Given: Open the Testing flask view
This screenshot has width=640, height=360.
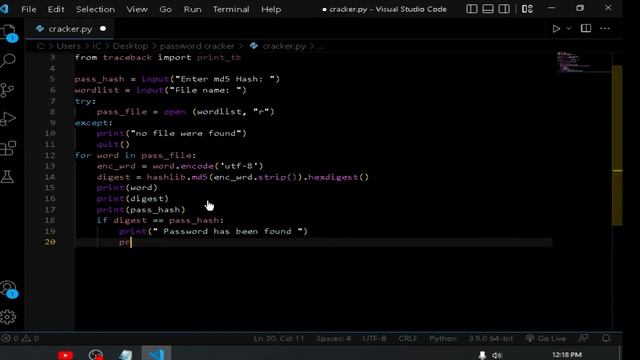Looking at the screenshot, I should tap(7, 176).
